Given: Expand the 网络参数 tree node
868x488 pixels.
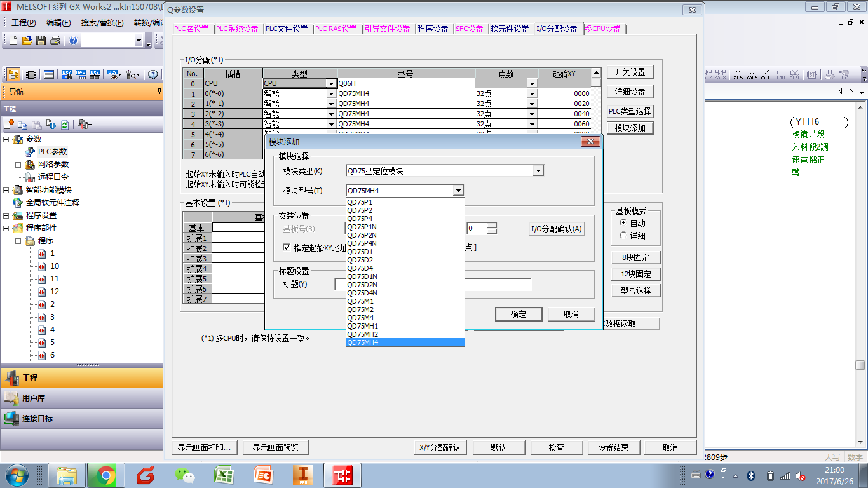Looking at the screenshot, I should click(x=18, y=165).
